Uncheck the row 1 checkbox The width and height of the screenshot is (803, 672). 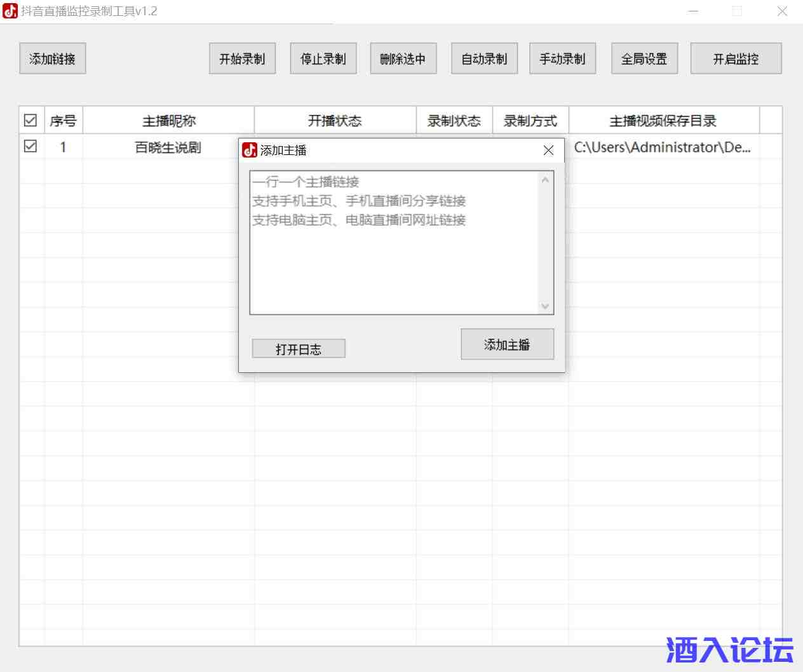pos(30,147)
